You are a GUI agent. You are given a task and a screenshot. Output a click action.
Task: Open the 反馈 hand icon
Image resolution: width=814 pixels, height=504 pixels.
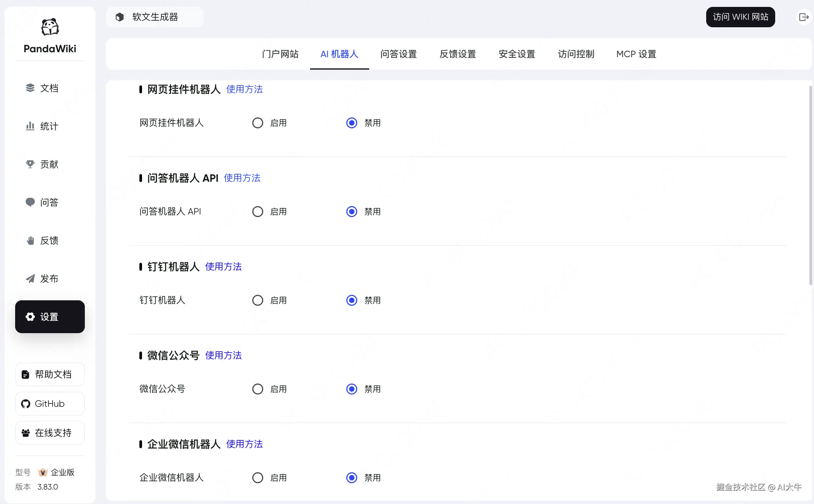click(30, 240)
